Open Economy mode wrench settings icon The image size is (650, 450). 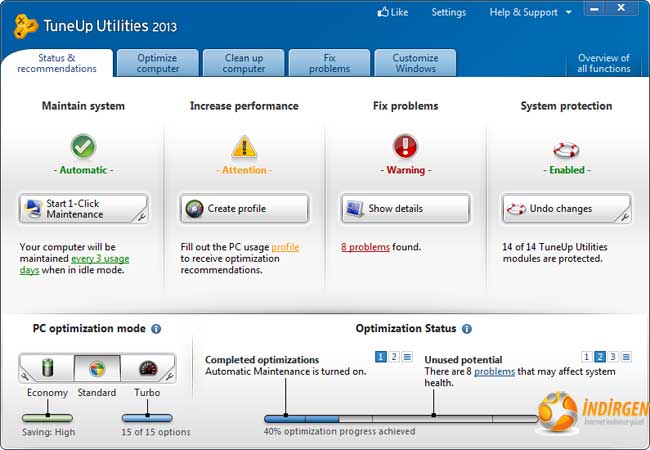point(25,376)
